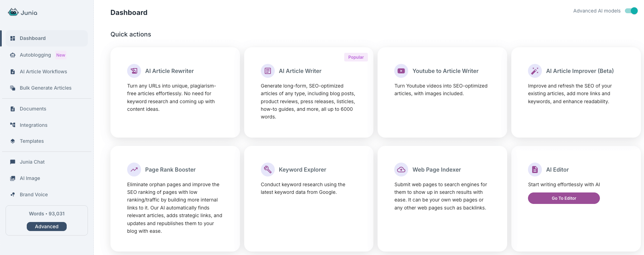Open Autoblogging from the sidebar
The height and width of the screenshot is (255, 644).
point(35,55)
